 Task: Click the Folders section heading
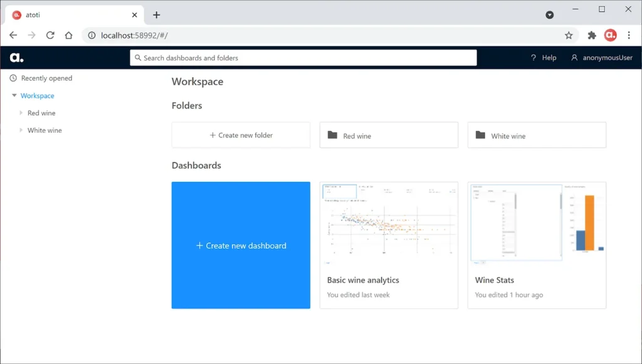pyautogui.click(x=187, y=105)
